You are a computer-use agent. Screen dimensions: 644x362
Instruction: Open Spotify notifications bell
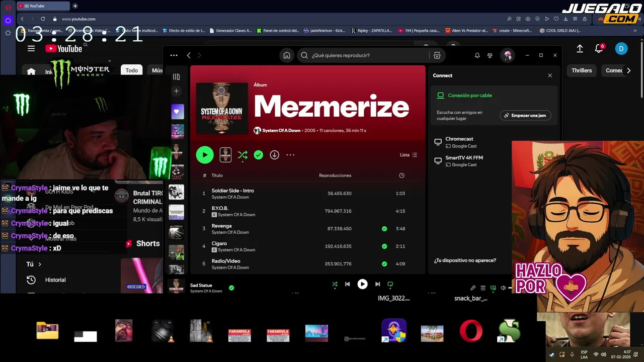(477, 55)
